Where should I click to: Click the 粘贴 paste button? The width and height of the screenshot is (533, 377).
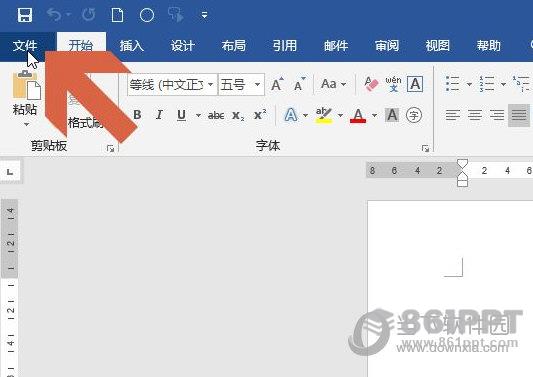[25, 98]
